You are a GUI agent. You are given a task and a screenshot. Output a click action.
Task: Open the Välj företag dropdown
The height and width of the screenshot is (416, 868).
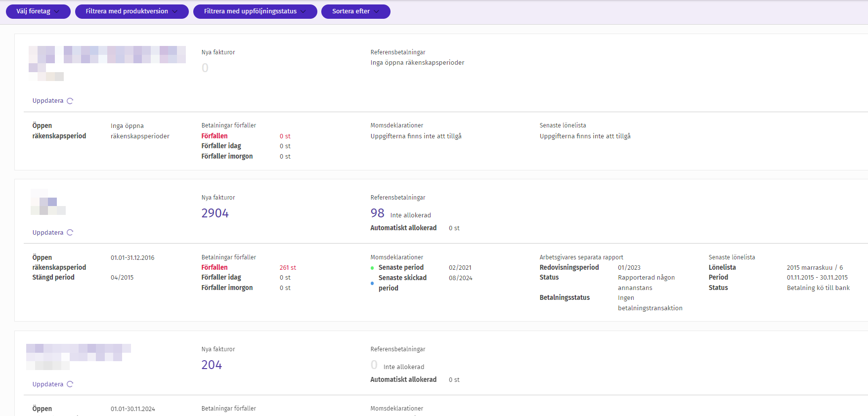pos(38,11)
